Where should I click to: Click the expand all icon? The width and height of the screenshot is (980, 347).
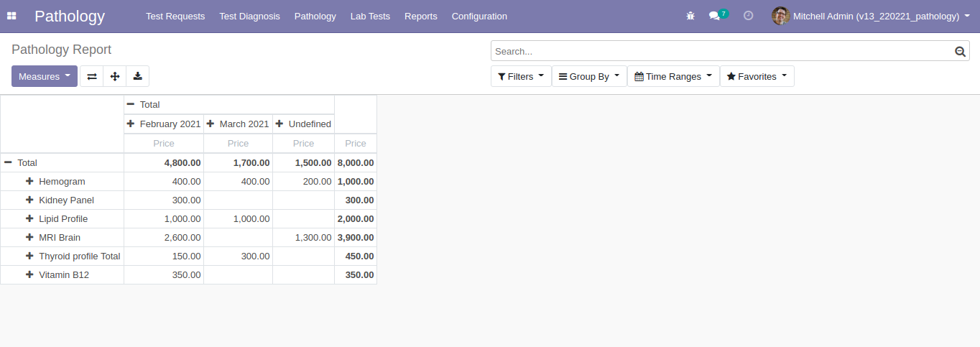tap(114, 76)
